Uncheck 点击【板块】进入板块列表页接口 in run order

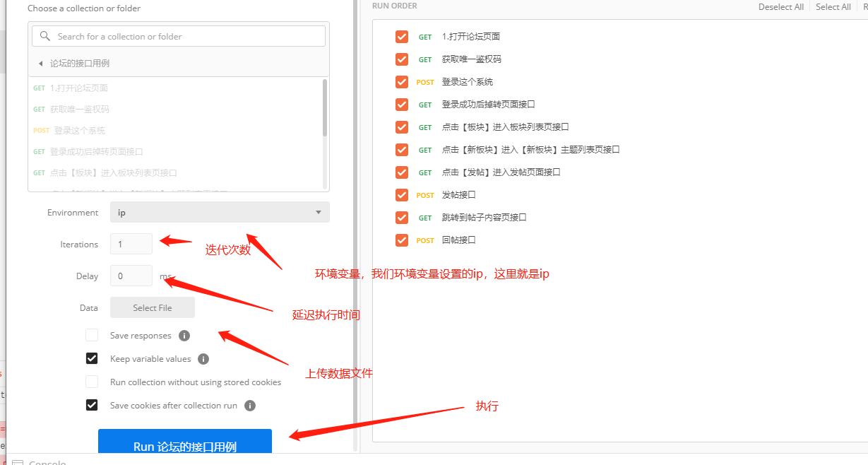point(402,127)
